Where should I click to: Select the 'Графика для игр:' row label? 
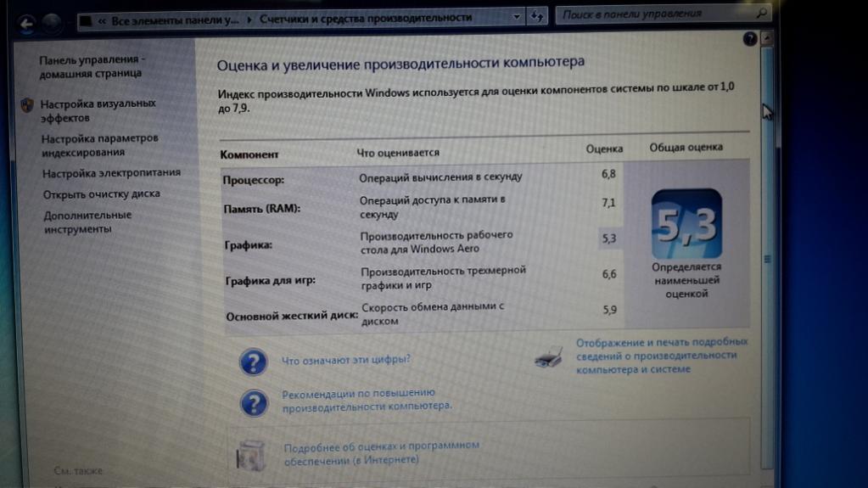point(270,280)
